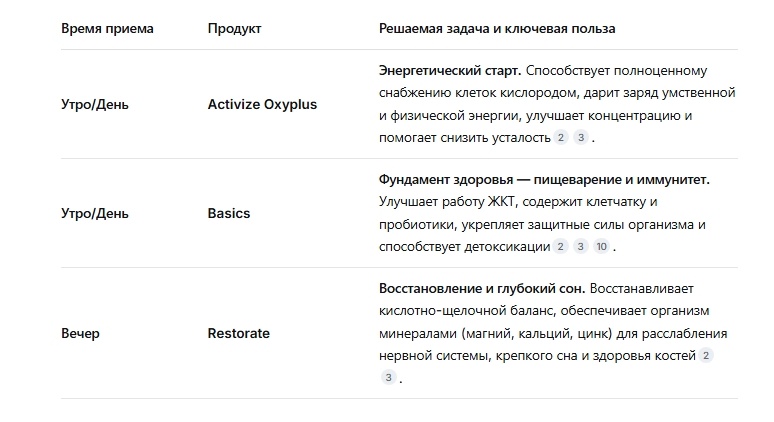
Task: Select the Activize Oxyplus product name
Action: coord(262,105)
